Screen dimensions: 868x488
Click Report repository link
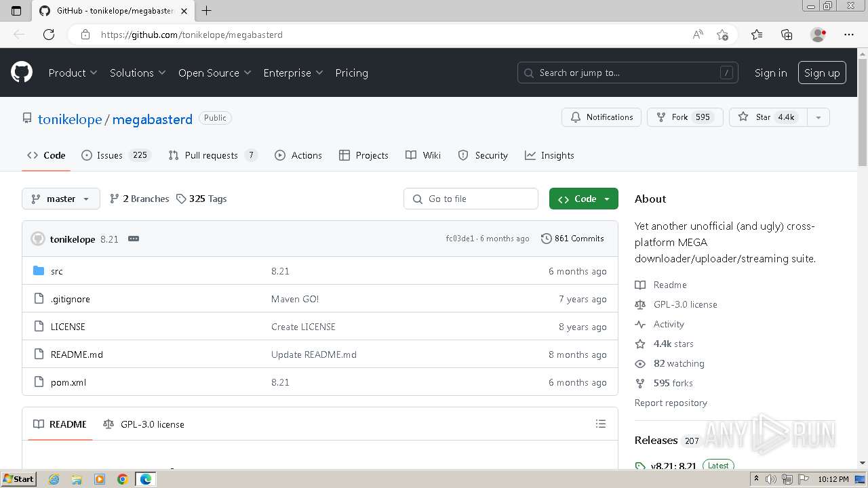click(671, 403)
